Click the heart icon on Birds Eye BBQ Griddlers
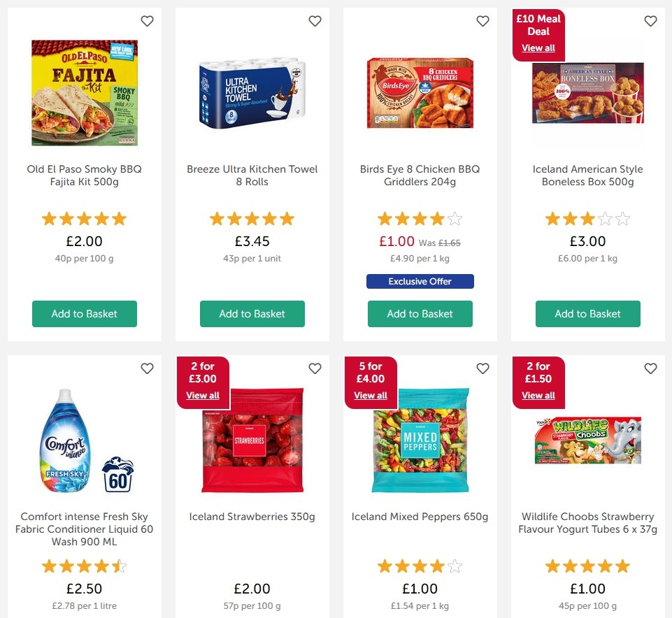The height and width of the screenshot is (618, 672). point(482,21)
